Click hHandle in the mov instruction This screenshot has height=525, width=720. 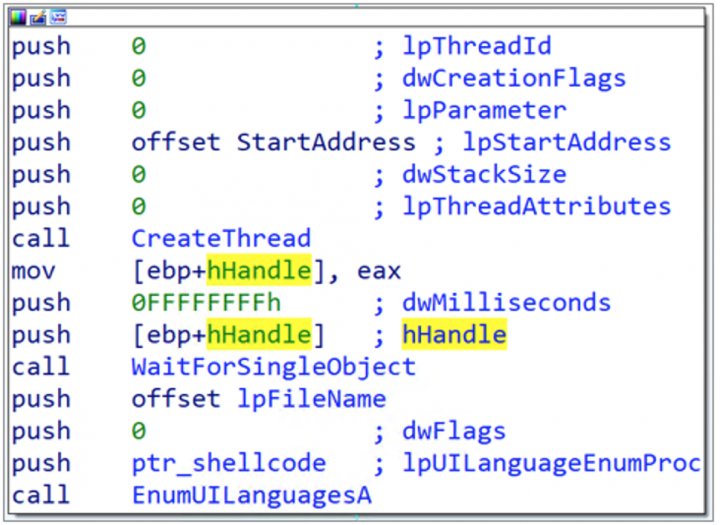pyautogui.click(x=259, y=270)
